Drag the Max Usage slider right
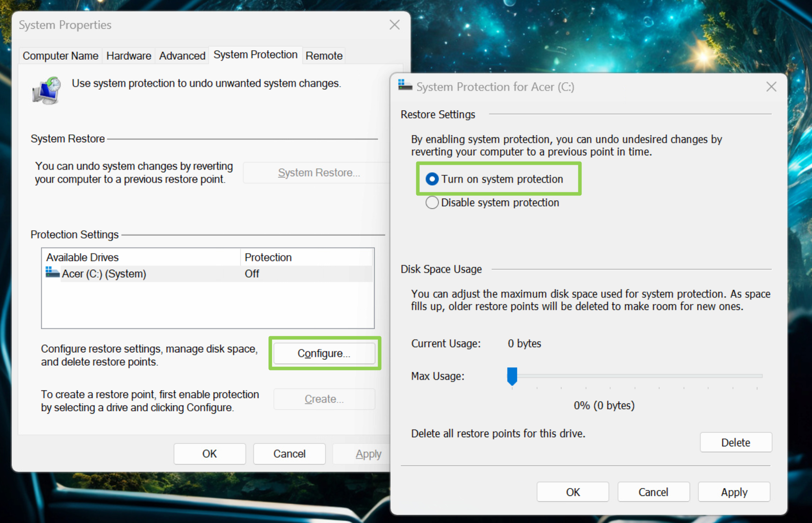Image resolution: width=812 pixels, height=523 pixels. pos(512,375)
